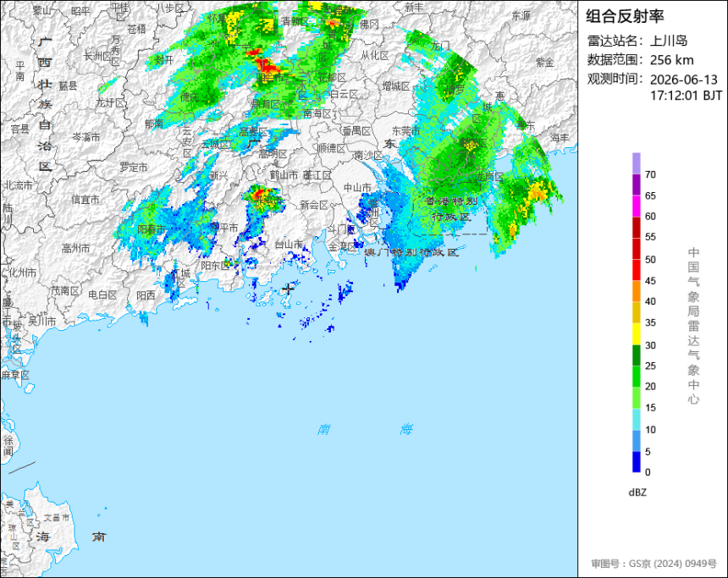
Task: Select the dark blue 0–5 dBZ legend swatch
Action: click(x=636, y=462)
